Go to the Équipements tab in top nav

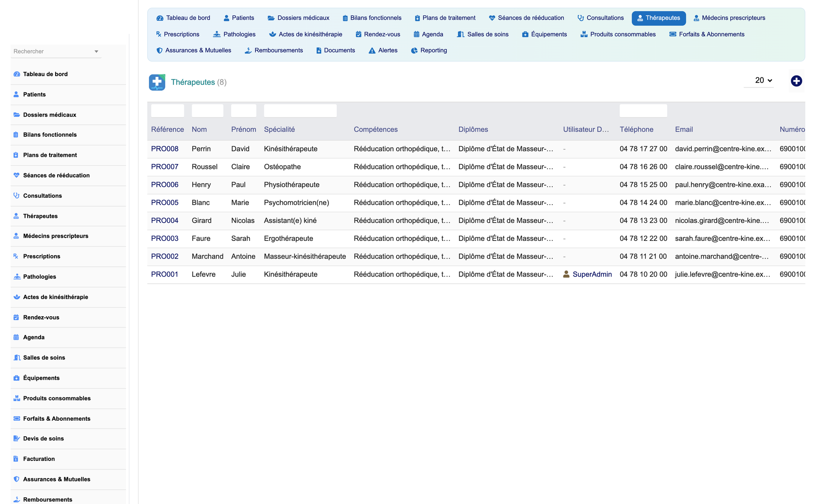click(x=544, y=34)
